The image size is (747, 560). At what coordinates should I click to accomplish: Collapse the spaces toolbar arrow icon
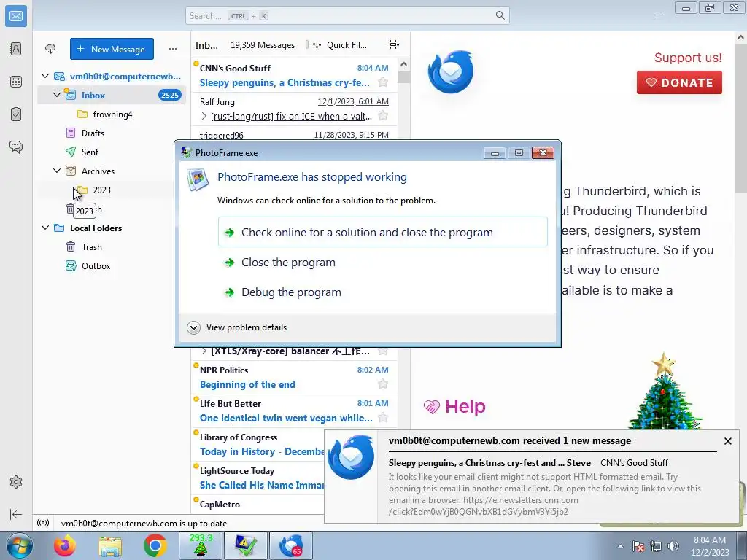pos(16,514)
